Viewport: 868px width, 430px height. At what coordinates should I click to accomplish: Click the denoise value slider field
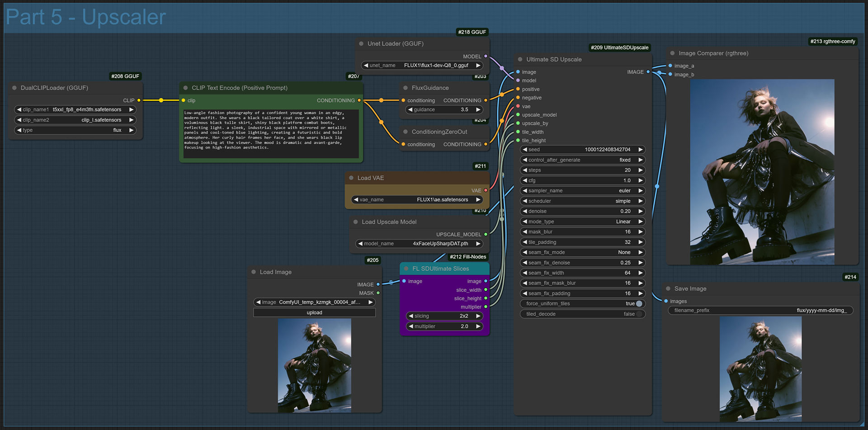582,211
